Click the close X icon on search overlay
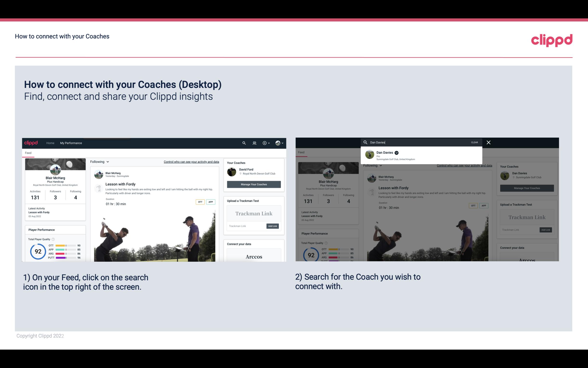Image resolution: width=588 pixels, height=368 pixels. pyautogui.click(x=488, y=142)
